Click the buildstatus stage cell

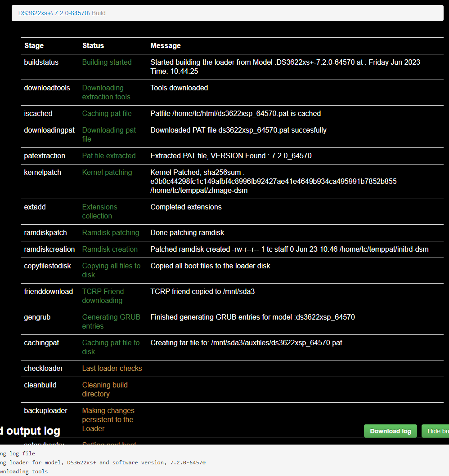click(x=41, y=62)
